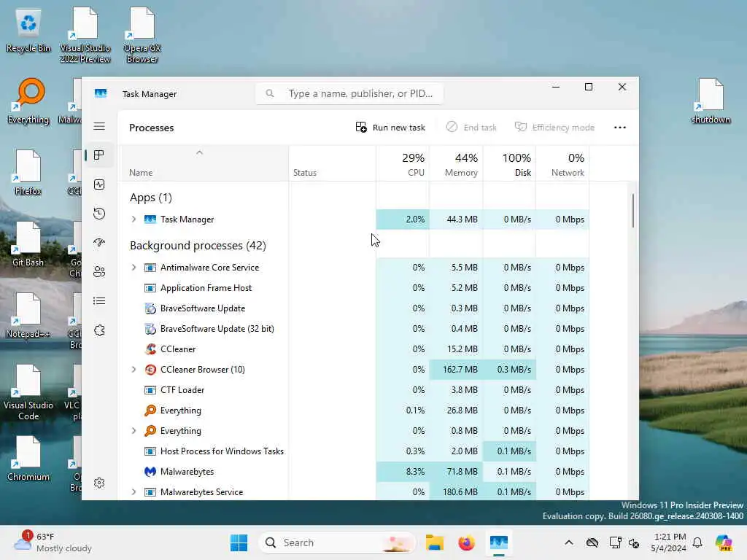Open the Services page icon in sidebar
This screenshot has width=747, height=560.
tap(99, 330)
